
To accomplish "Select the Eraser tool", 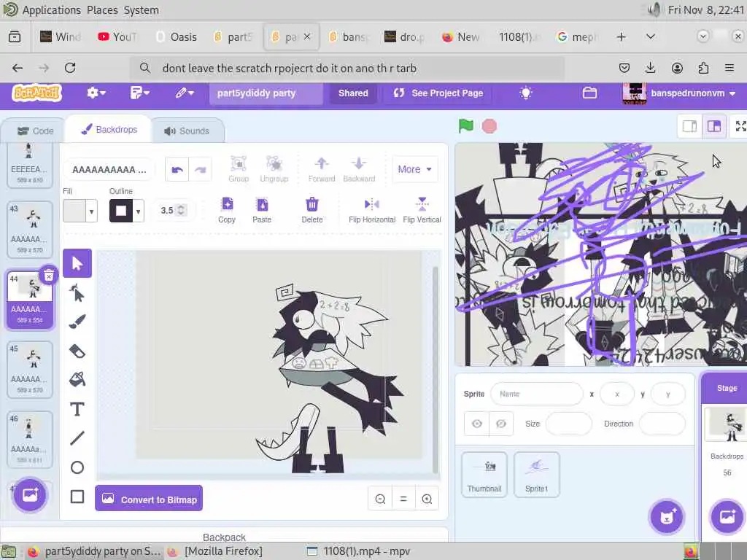I will click(x=77, y=351).
